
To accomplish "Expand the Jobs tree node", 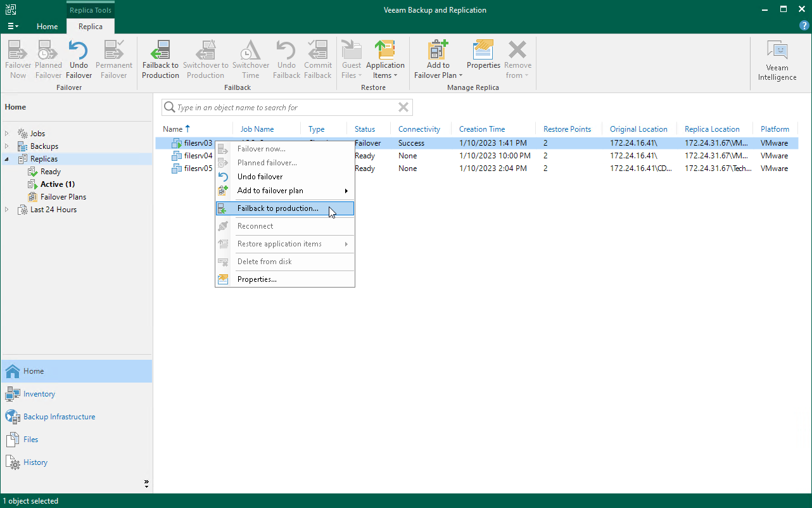I will pos(7,134).
